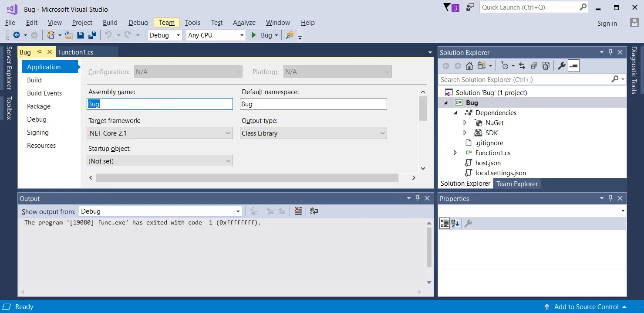The width and height of the screenshot is (644, 313).
Task: Click the Find in Files icon
Action: (290, 35)
